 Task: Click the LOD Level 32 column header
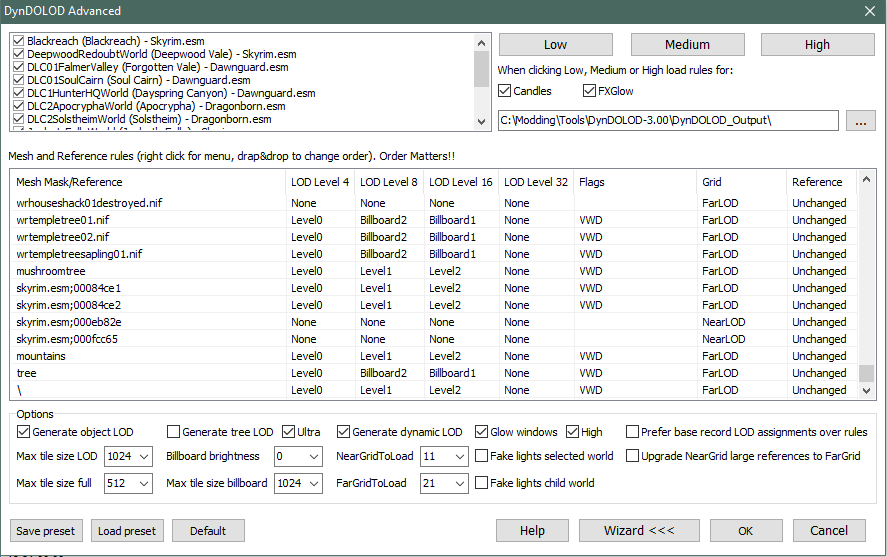click(536, 182)
